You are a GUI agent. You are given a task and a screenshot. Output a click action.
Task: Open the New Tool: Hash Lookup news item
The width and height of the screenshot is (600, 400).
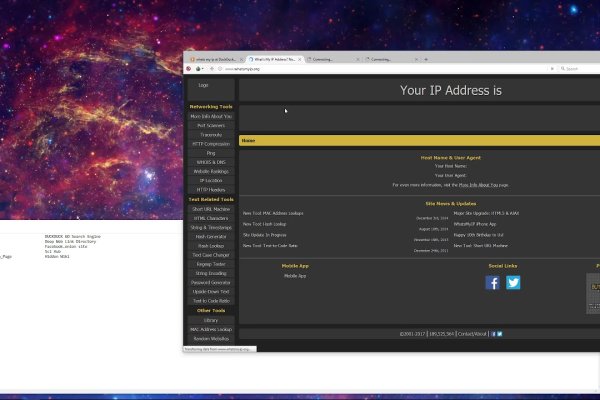pyautogui.click(x=264, y=224)
